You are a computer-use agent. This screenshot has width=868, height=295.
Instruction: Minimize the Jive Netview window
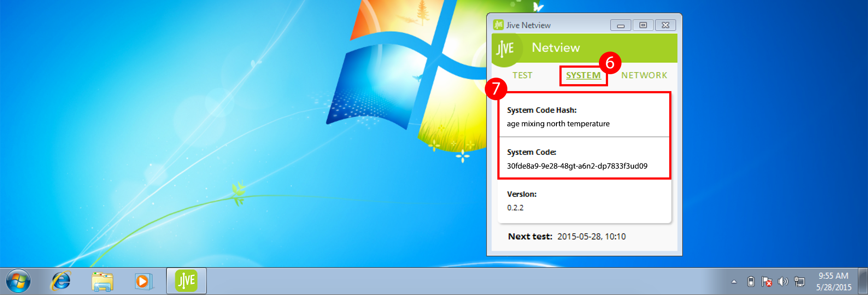(621, 25)
